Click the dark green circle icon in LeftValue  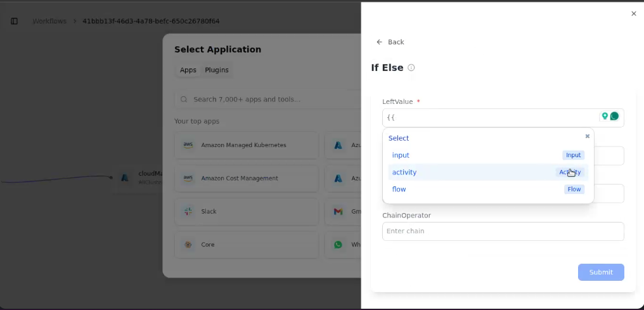(614, 116)
